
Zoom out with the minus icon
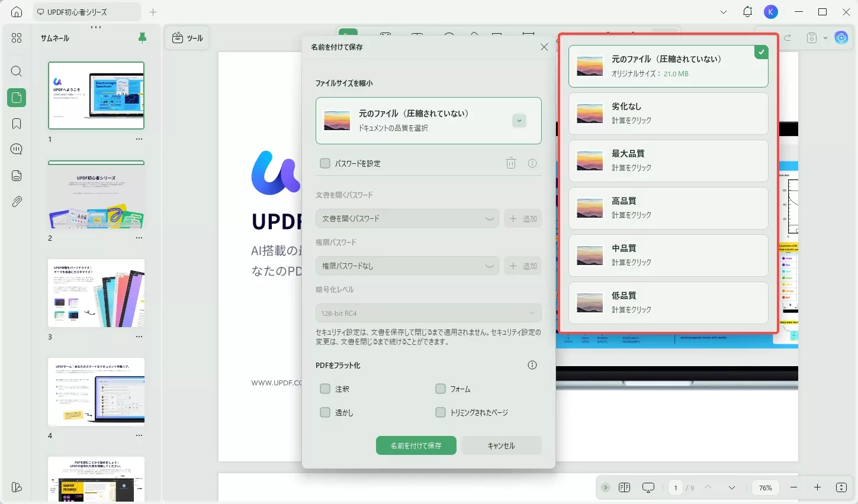[x=793, y=487]
